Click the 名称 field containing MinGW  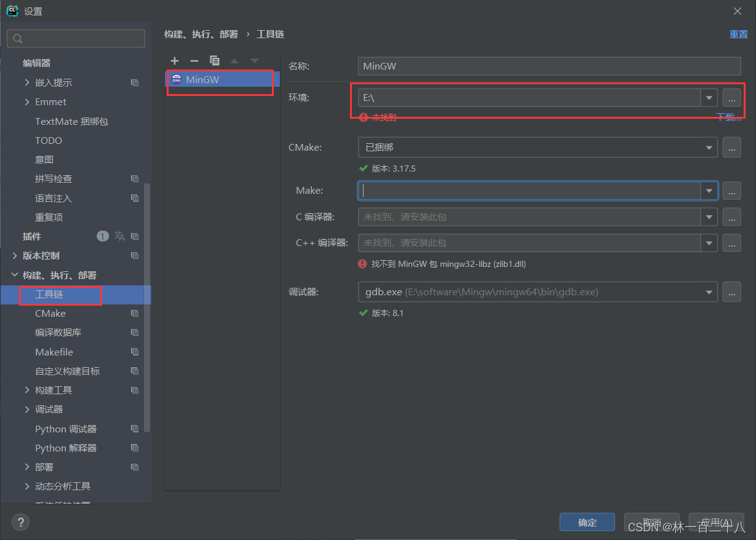click(549, 66)
